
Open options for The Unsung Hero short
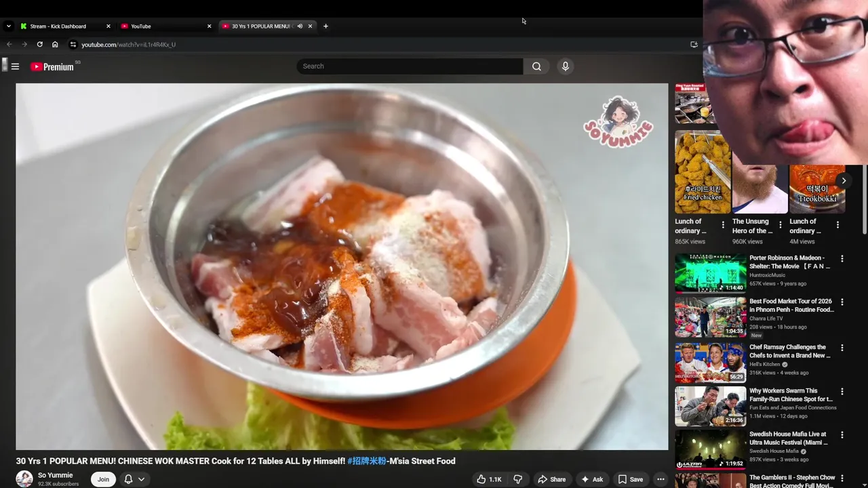tap(781, 225)
